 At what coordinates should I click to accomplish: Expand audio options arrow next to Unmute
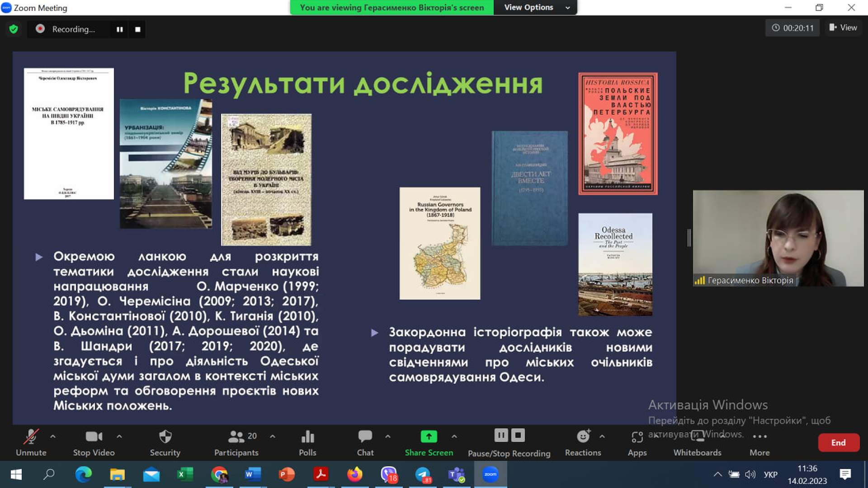click(x=53, y=436)
